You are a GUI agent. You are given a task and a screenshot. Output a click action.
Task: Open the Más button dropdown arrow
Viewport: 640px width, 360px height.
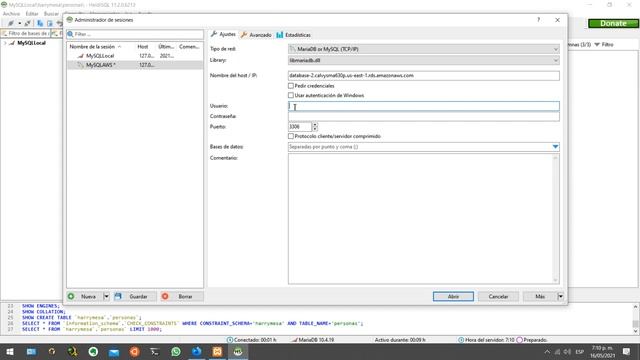560,296
